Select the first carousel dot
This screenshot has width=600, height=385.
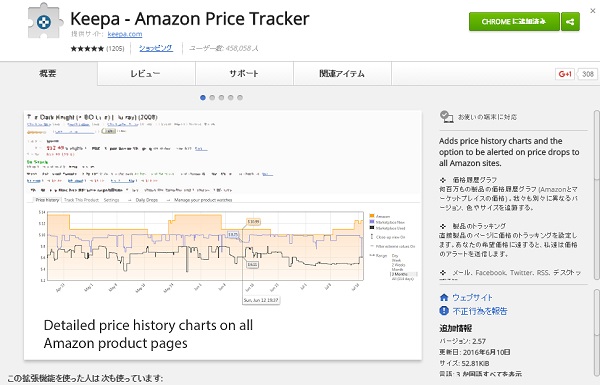[x=203, y=98]
